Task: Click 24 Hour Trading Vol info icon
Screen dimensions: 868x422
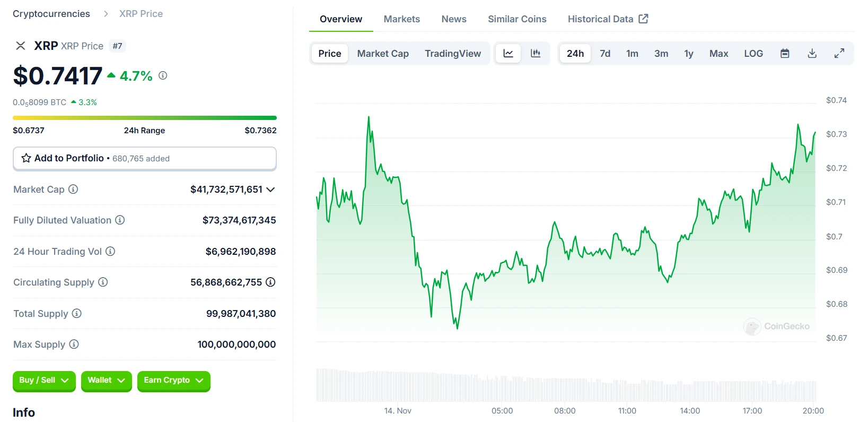Action: point(110,251)
